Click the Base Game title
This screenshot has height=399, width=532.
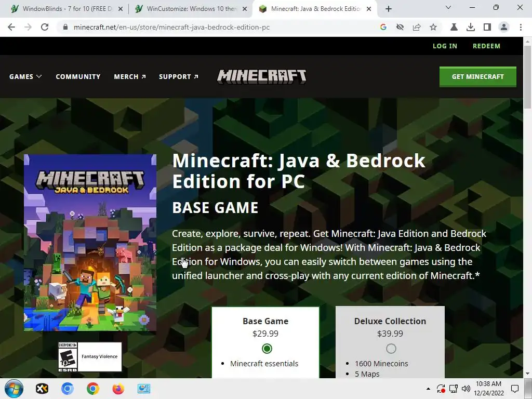(x=265, y=321)
